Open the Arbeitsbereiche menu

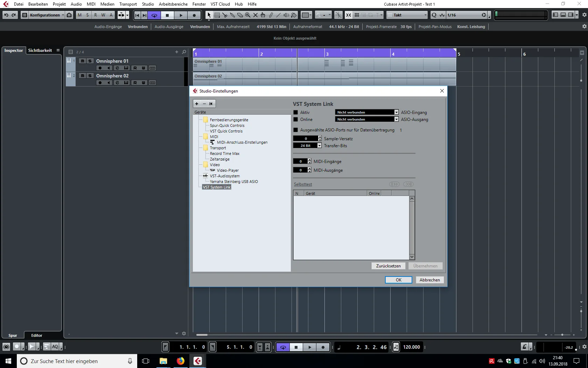pos(173,4)
